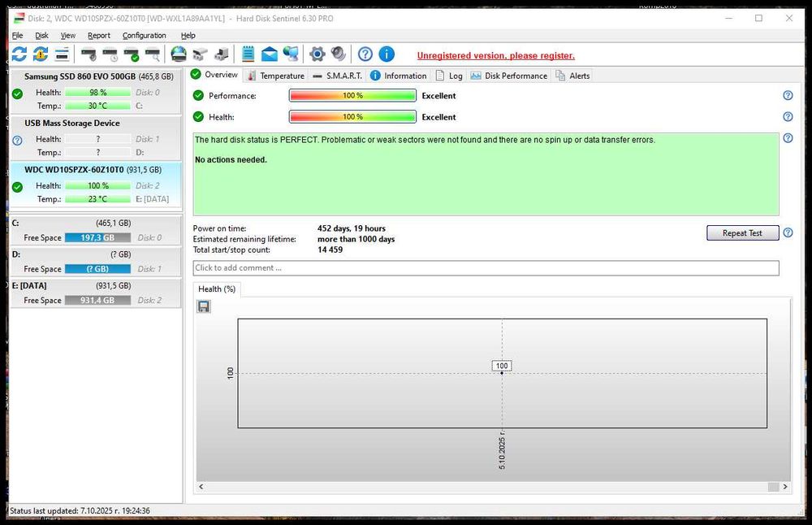Click the blue envelope e-mail icon
Viewport: 812px width, 525px height.
[270, 54]
